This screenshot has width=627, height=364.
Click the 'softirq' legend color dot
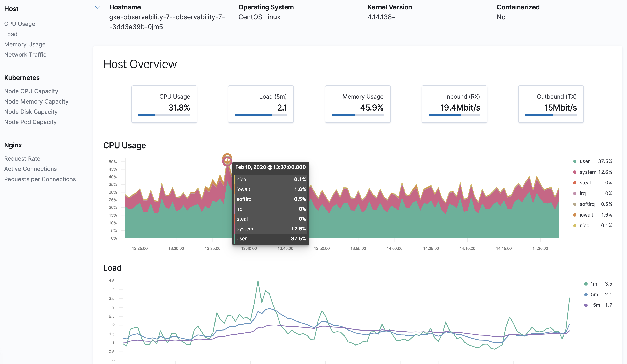click(574, 204)
